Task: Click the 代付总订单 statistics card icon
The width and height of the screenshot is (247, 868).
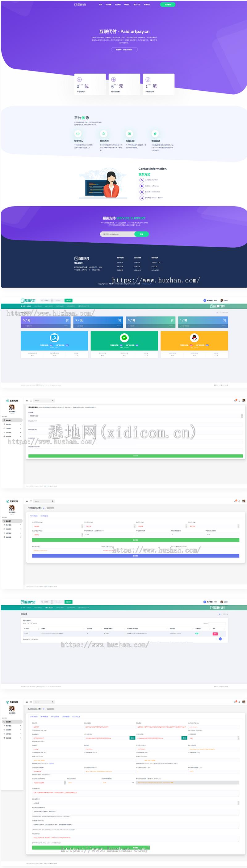Action: click(148, 80)
